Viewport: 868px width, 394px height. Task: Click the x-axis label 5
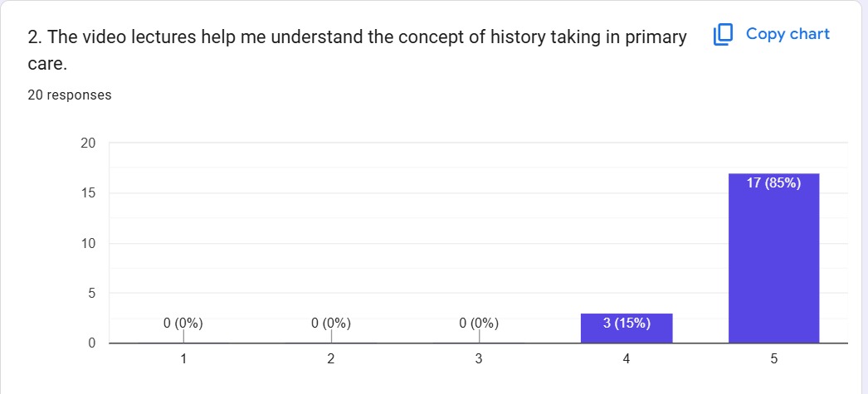774,359
